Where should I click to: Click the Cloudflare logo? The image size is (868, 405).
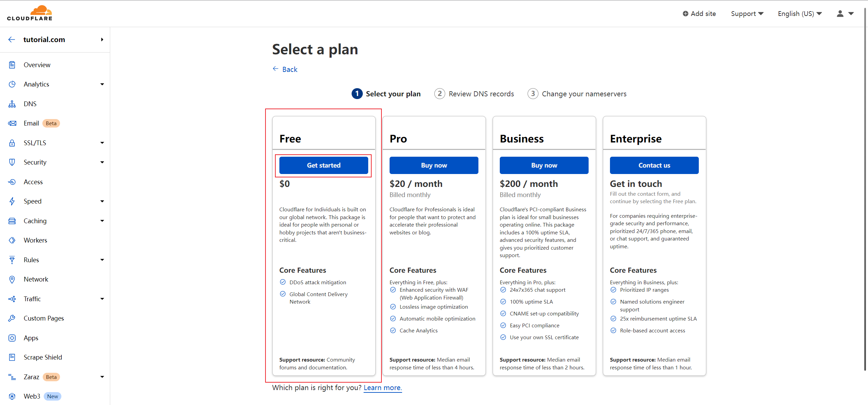point(30,13)
